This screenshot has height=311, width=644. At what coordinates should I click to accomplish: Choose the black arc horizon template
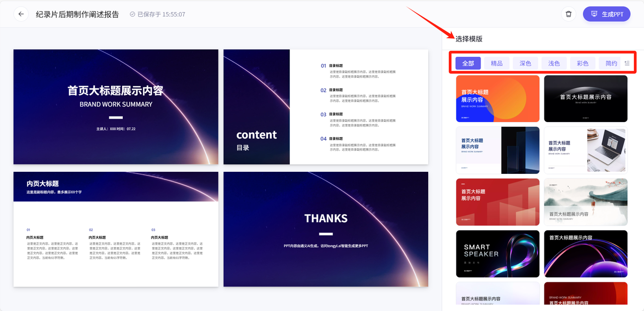[x=586, y=98]
